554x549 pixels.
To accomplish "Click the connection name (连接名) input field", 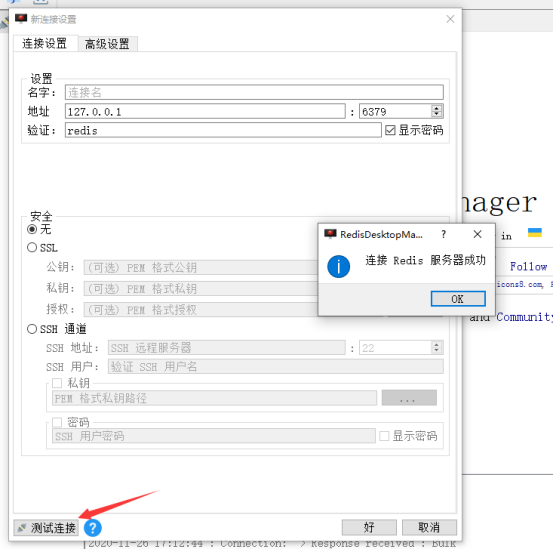I will pyautogui.click(x=254, y=93).
